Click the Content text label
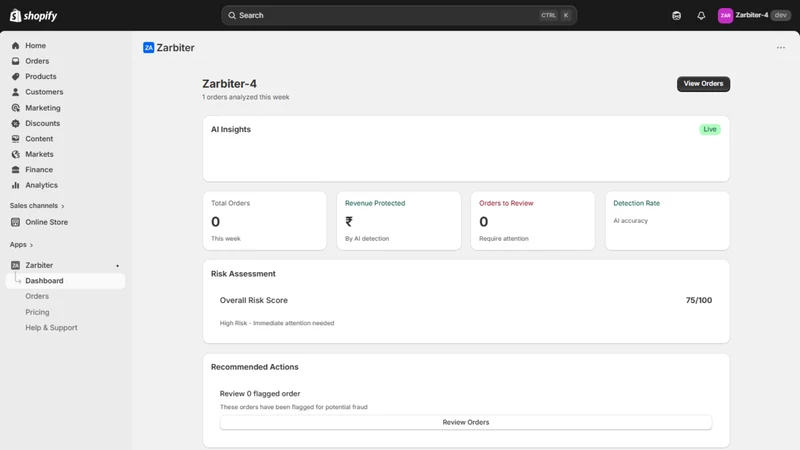Image resolution: width=800 pixels, height=450 pixels. (39, 139)
